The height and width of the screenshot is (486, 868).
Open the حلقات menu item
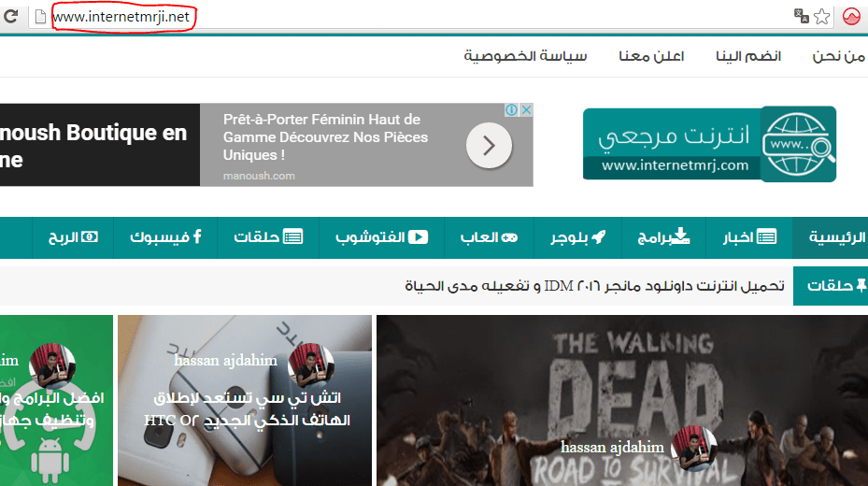268,237
